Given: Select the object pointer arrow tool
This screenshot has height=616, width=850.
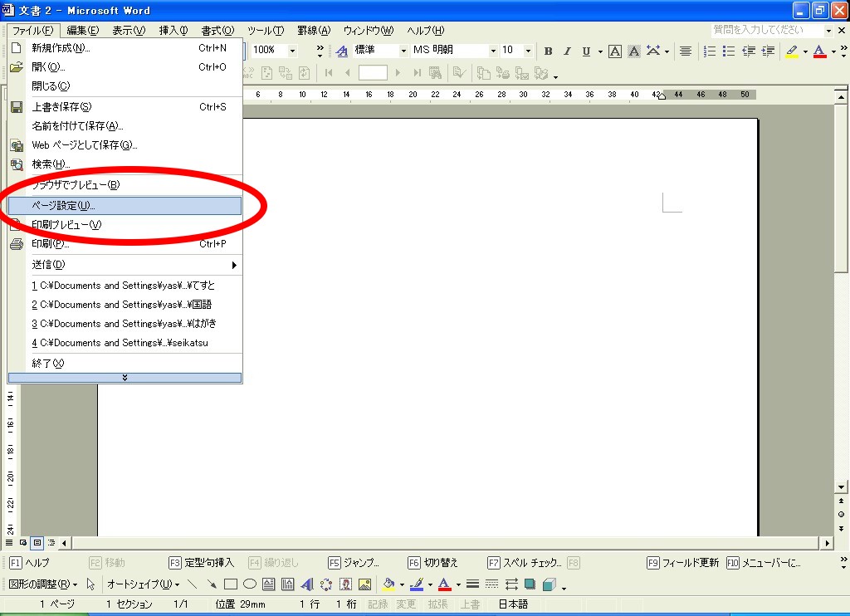Looking at the screenshot, I should click(x=90, y=584).
